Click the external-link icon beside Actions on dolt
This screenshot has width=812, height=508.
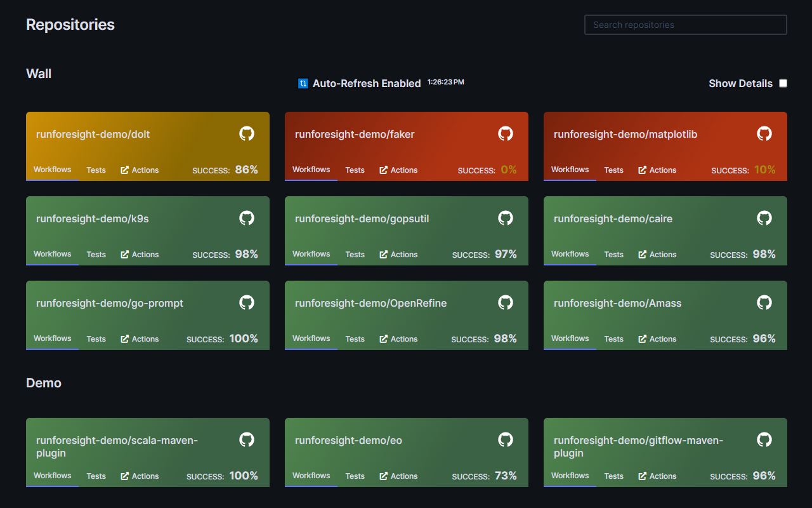click(124, 170)
